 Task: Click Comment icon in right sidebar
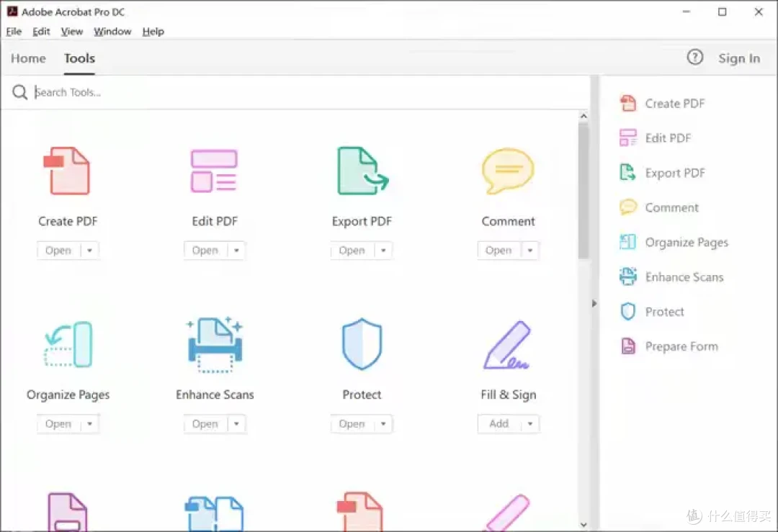628,207
